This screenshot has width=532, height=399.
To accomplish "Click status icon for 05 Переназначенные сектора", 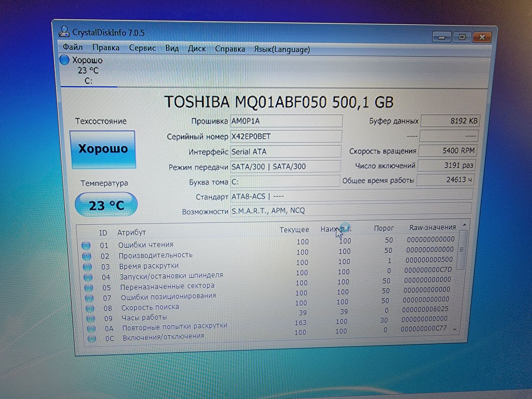I will pos(89,288).
